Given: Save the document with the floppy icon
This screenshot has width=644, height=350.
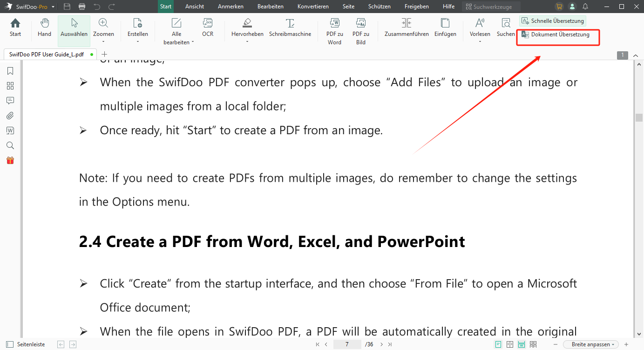Looking at the screenshot, I should point(67,7).
